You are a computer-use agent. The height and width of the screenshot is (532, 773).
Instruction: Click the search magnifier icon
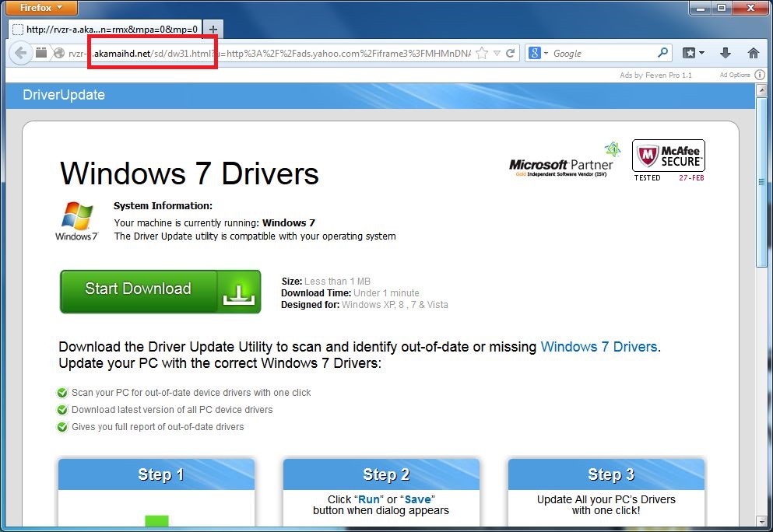click(663, 52)
